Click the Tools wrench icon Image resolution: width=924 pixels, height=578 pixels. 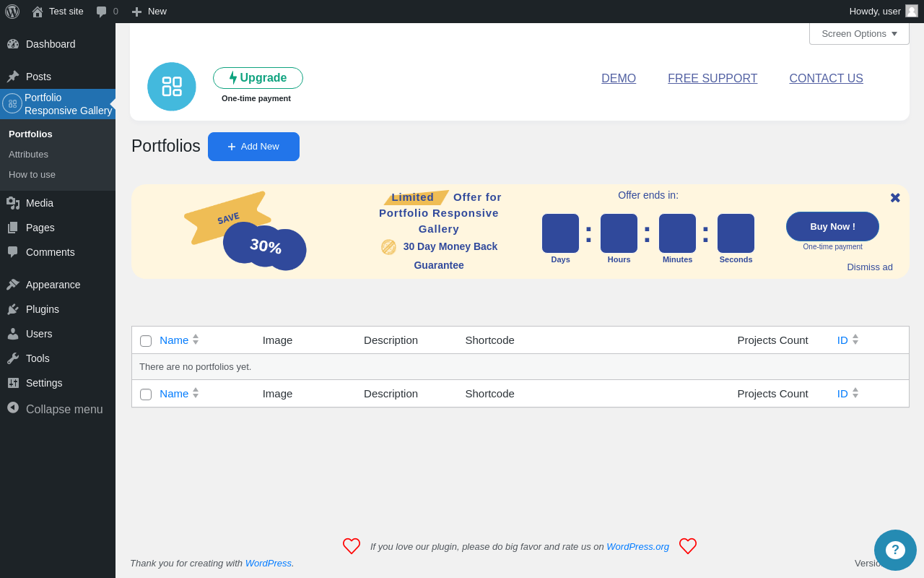pos(13,358)
